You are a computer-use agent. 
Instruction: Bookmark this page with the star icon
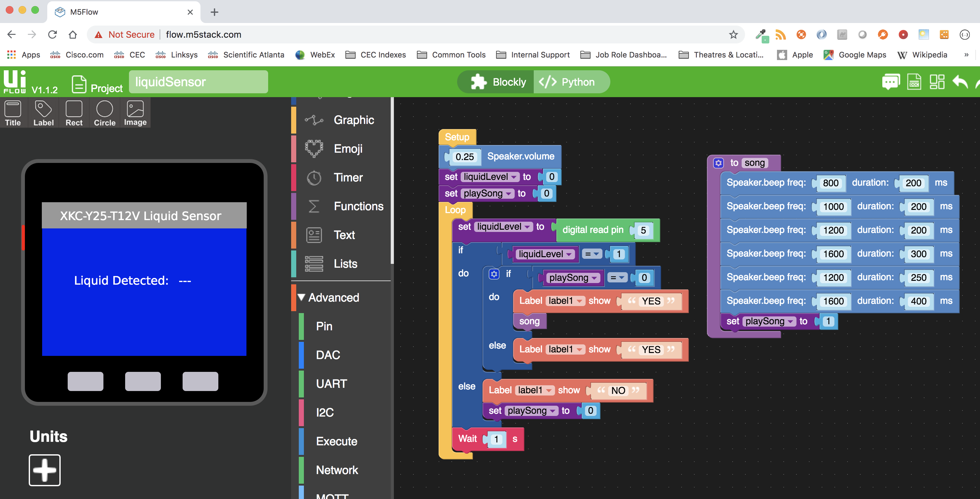(x=733, y=35)
